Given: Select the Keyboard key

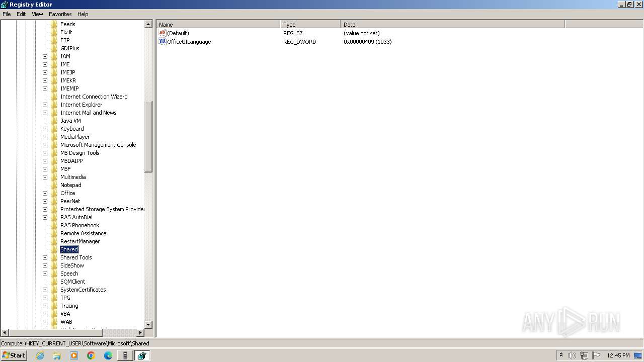Looking at the screenshot, I should 72,129.
